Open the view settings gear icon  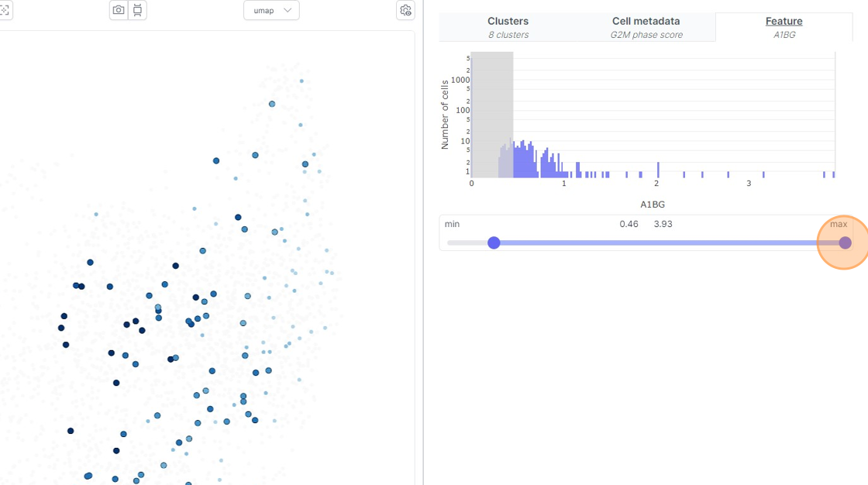(x=406, y=10)
